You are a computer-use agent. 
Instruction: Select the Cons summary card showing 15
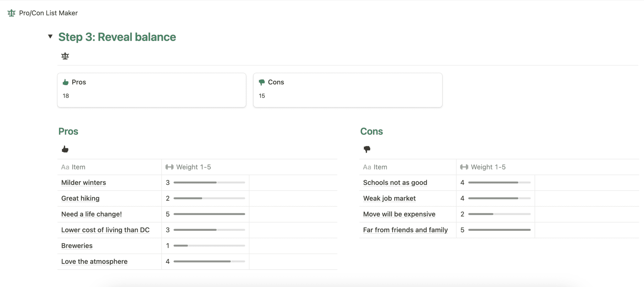pos(347,90)
